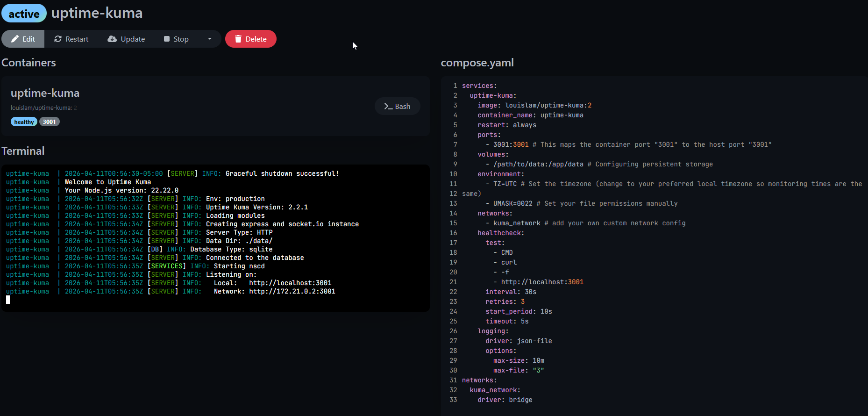Click the cloud download Update icon
868x416 pixels.
point(112,39)
